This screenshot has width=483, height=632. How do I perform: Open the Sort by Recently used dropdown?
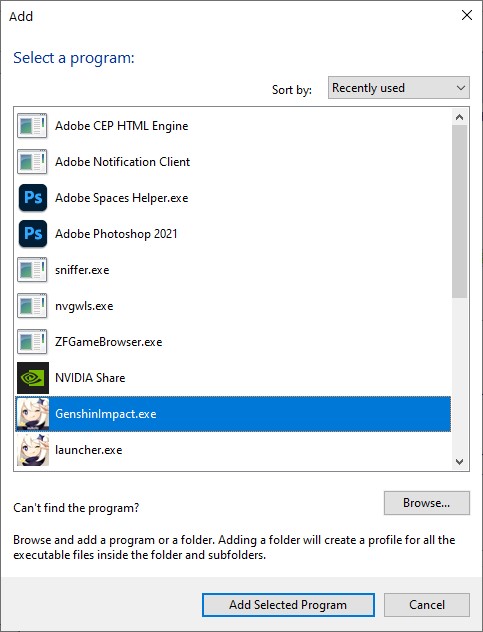pos(398,87)
